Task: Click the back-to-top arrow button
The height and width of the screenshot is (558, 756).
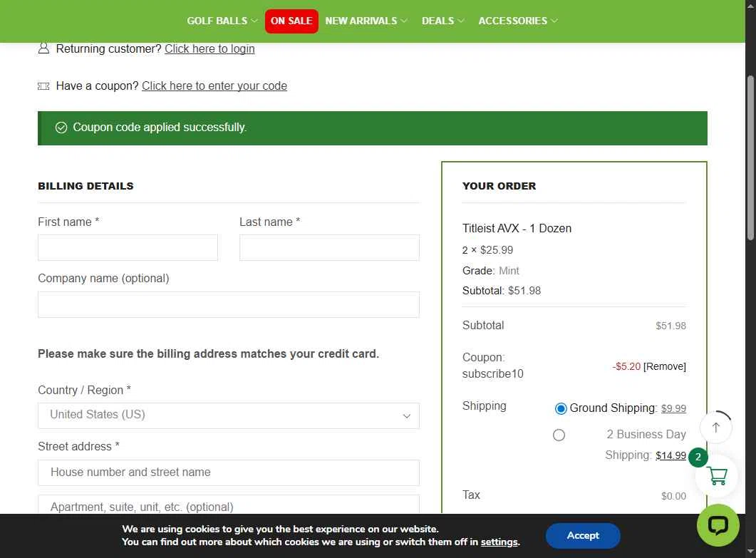Action: coord(716,428)
